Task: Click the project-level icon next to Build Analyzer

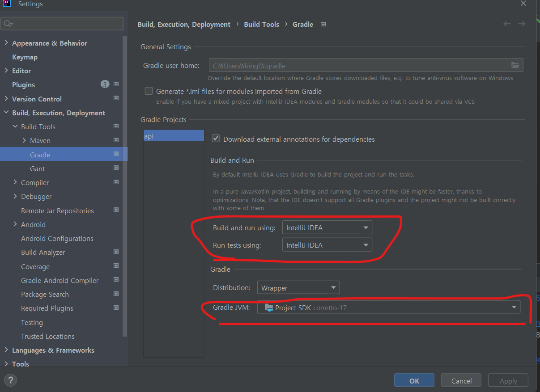Action: coord(116,252)
